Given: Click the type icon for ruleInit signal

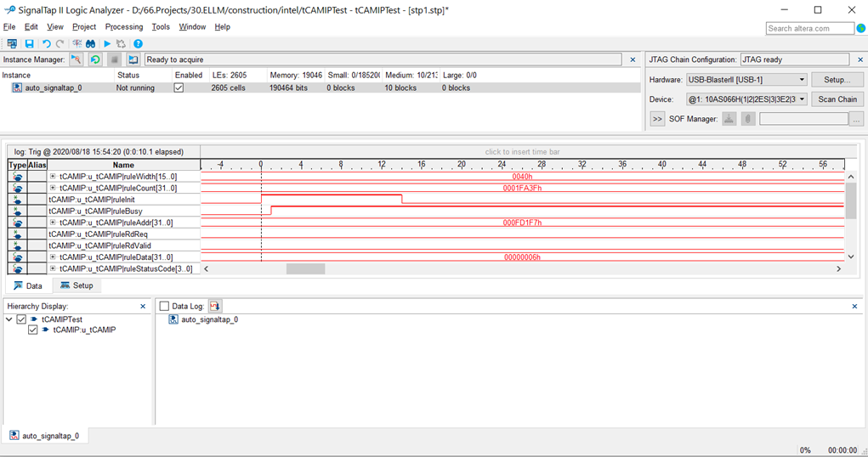Looking at the screenshot, I should click(18, 200).
